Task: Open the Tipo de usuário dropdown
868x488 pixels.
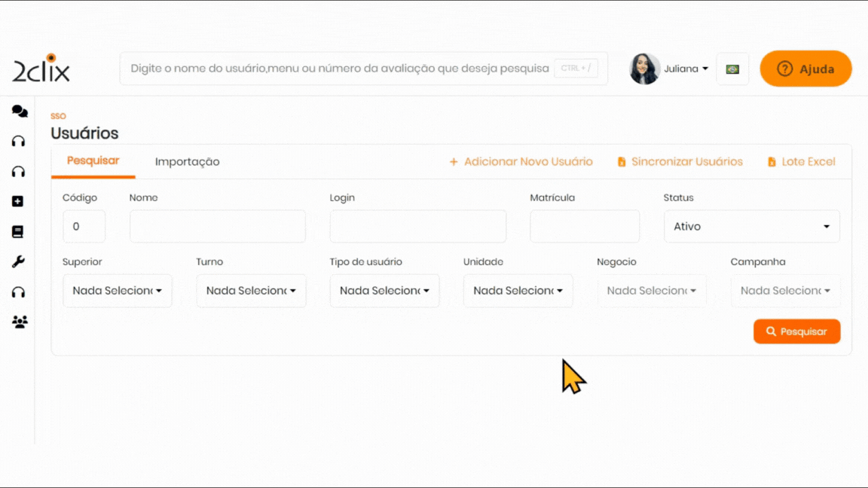Action: click(x=384, y=291)
